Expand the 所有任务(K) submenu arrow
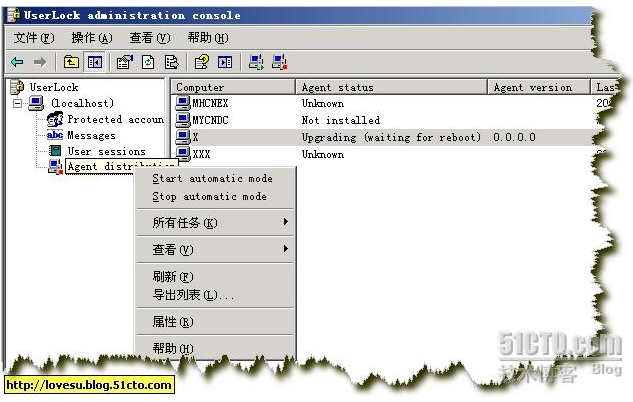The image size is (633, 402). [x=285, y=222]
